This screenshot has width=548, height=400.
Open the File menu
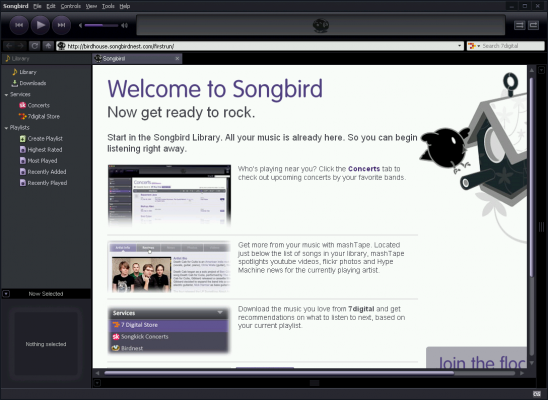tap(37, 6)
